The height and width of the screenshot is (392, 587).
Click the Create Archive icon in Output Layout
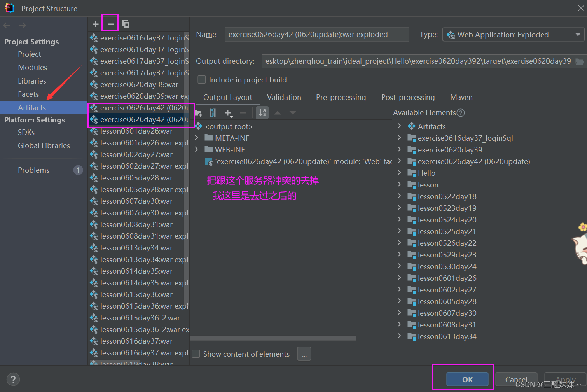(213, 113)
